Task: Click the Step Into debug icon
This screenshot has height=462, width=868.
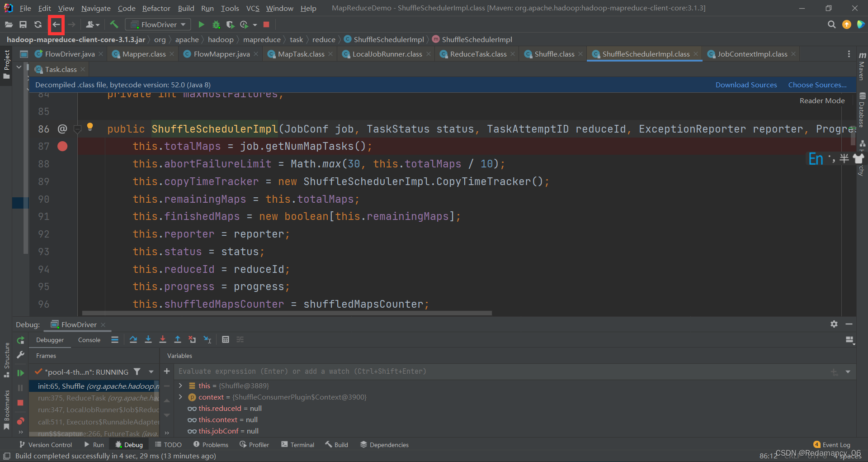Action: [148, 339]
